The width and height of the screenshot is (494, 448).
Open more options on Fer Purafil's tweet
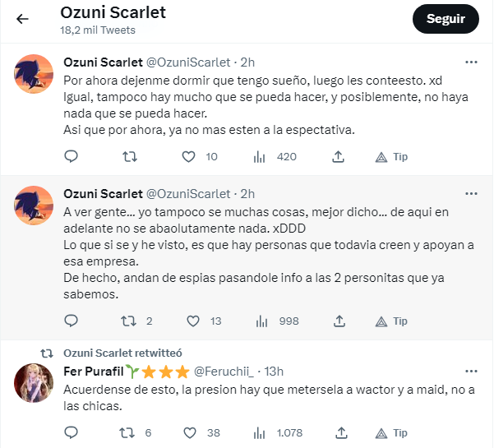471,371
